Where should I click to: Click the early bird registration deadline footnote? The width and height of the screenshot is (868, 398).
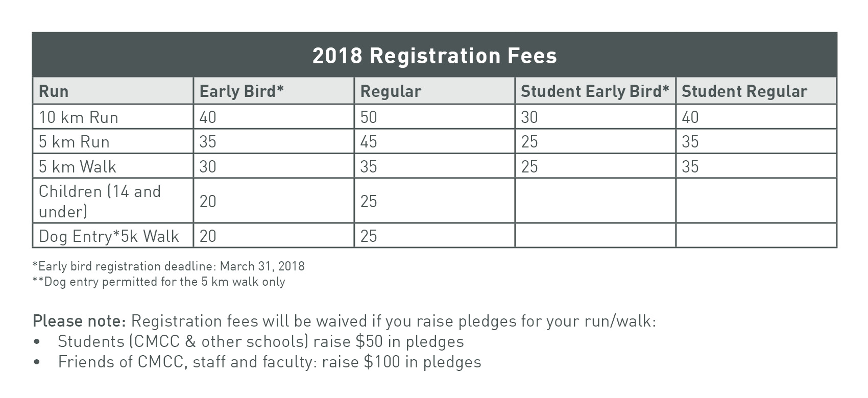[168, 266]
